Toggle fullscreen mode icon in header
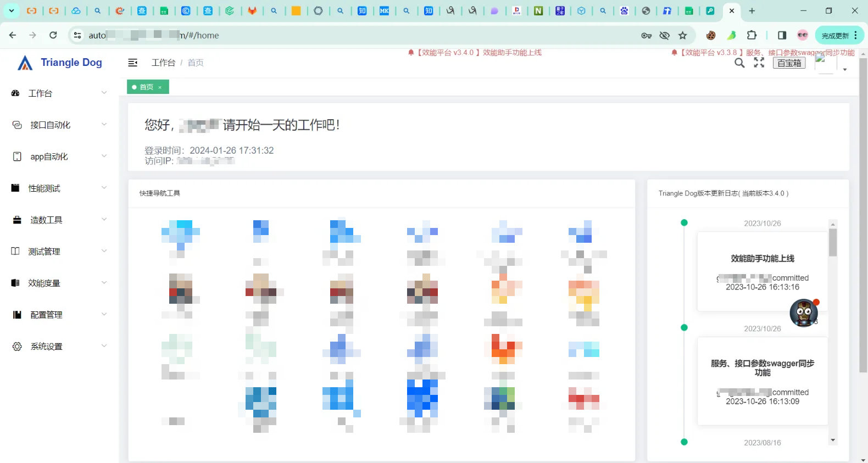This screenshot has height=463, width=868. (x=759, y=63)
